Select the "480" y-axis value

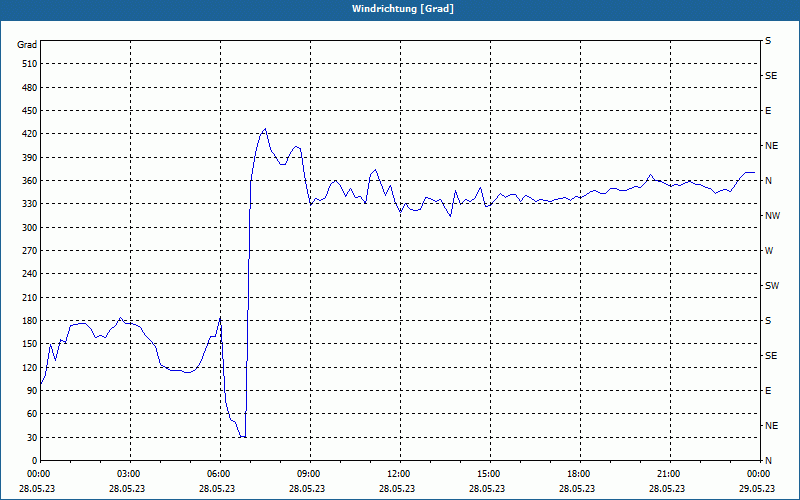click(x=30, y=88)
